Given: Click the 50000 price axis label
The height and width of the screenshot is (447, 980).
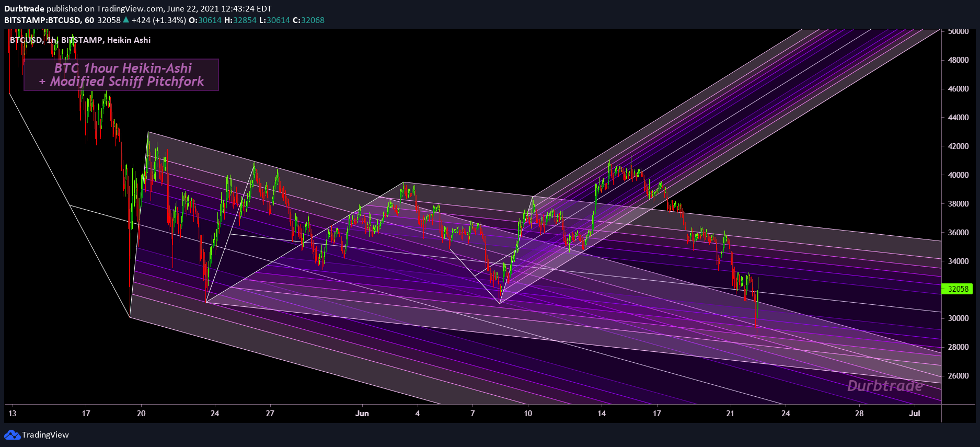Looking at the screenshot, I should 958,31.
